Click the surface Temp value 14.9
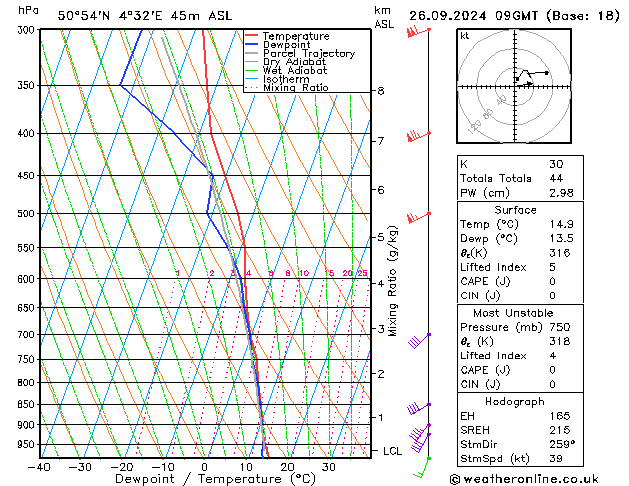This screenshot has width=629, height=486. pos(561,224)
